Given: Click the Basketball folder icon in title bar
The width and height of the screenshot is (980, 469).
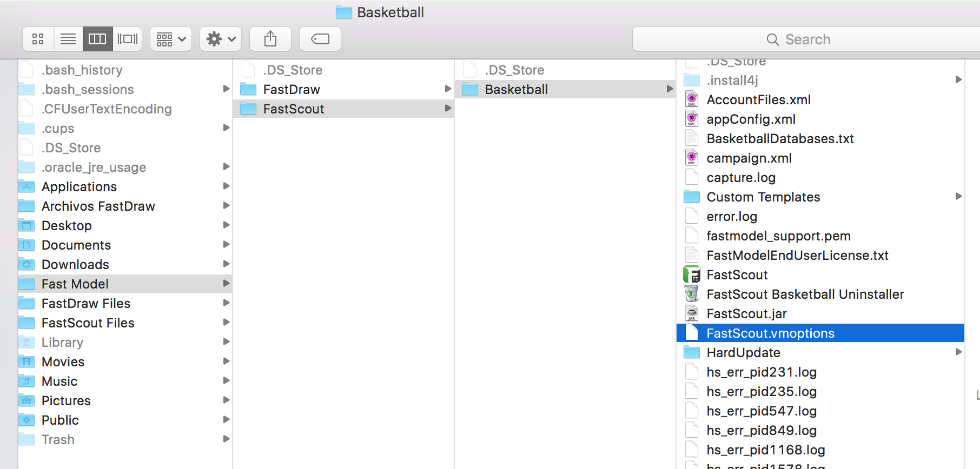Looking at the screenshot, I should pyautogui.click(x=344, y=12).
